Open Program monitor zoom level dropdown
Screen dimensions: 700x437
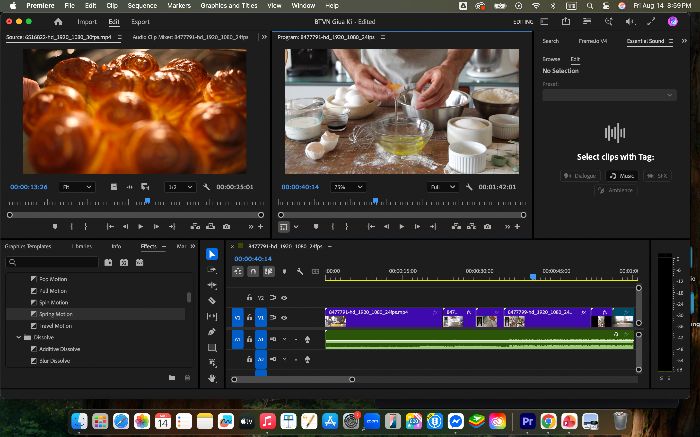point(348,187)
